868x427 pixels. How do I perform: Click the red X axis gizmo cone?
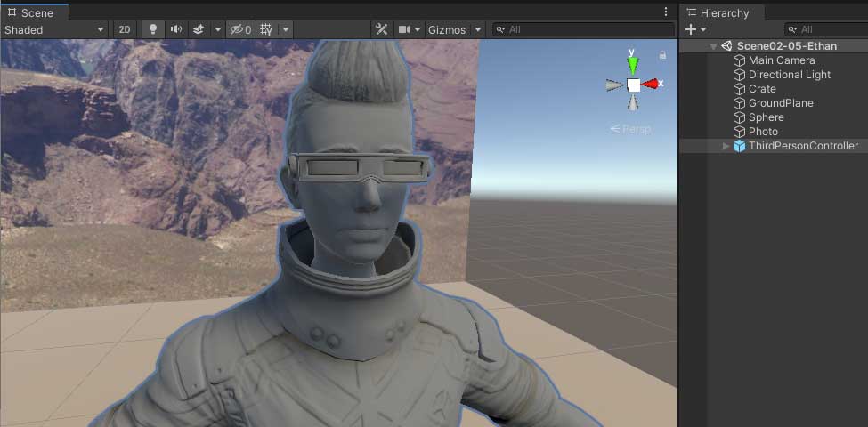[651, 84]
